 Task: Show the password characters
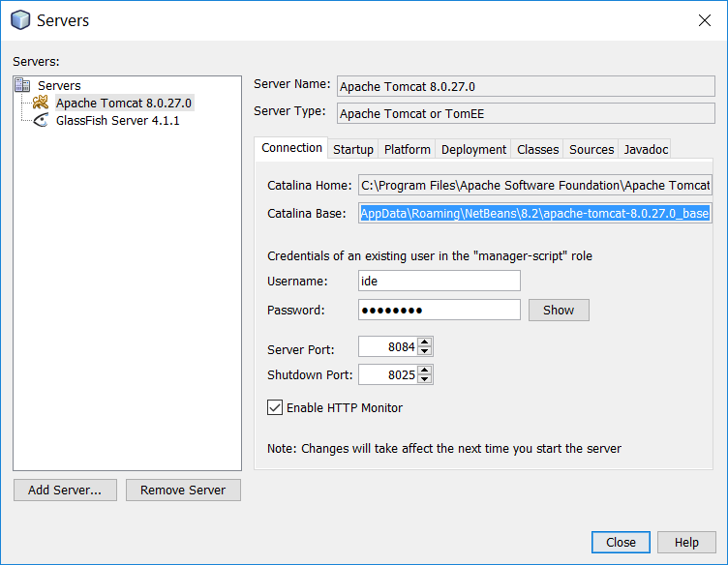[559, 310]
